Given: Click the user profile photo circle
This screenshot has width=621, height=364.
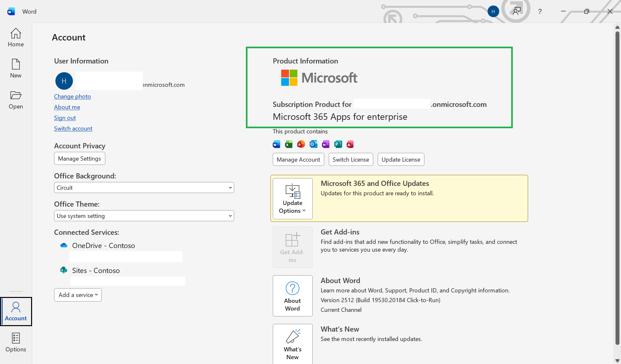Looking at the screenshot, I should (x=64, y=81).
